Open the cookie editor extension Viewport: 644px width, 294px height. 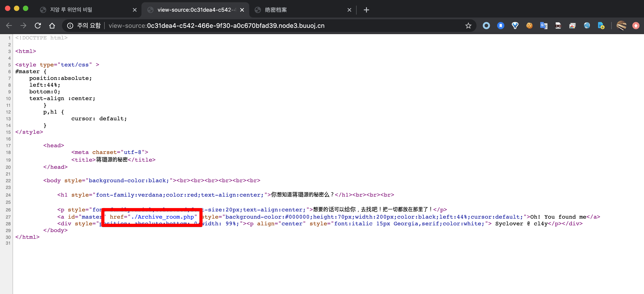click(x=529, y=26)
